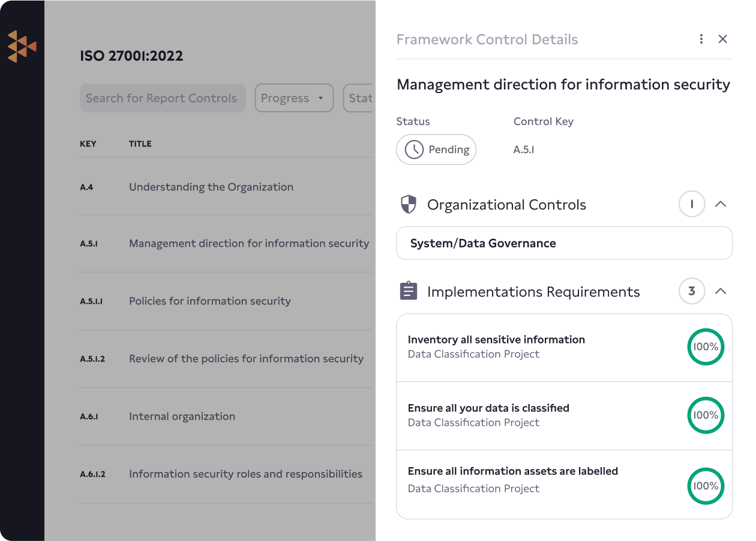Image resolution: width=756 pixels, height=541 pixels.
Task: Collapse the Organizational Controls section
Action: (x=721, y=204)
